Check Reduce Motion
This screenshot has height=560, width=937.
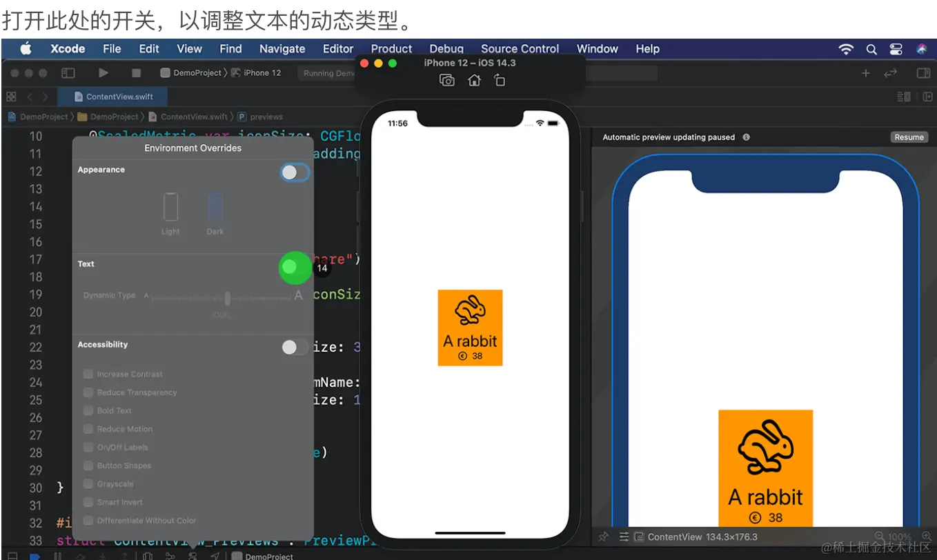88,429
